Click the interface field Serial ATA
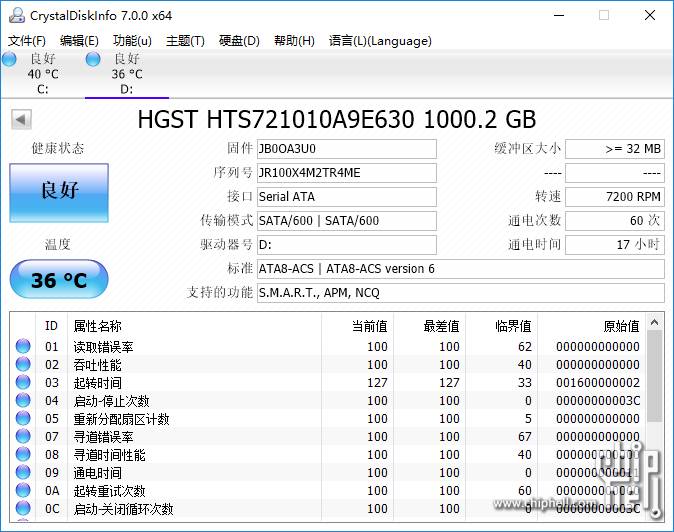The image size is (674, 532). click(346, 197)
